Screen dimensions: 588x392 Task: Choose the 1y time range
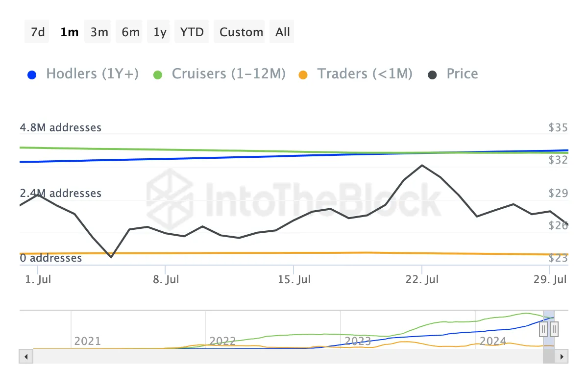[x=160, y=32]
